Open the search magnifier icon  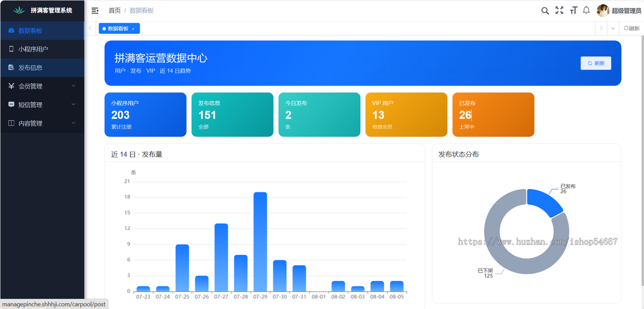click(545, 10)
